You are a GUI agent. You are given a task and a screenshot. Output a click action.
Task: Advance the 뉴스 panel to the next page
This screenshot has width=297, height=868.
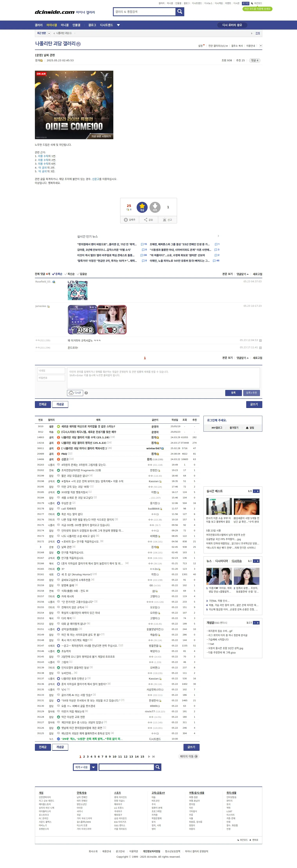pos(258,561)
